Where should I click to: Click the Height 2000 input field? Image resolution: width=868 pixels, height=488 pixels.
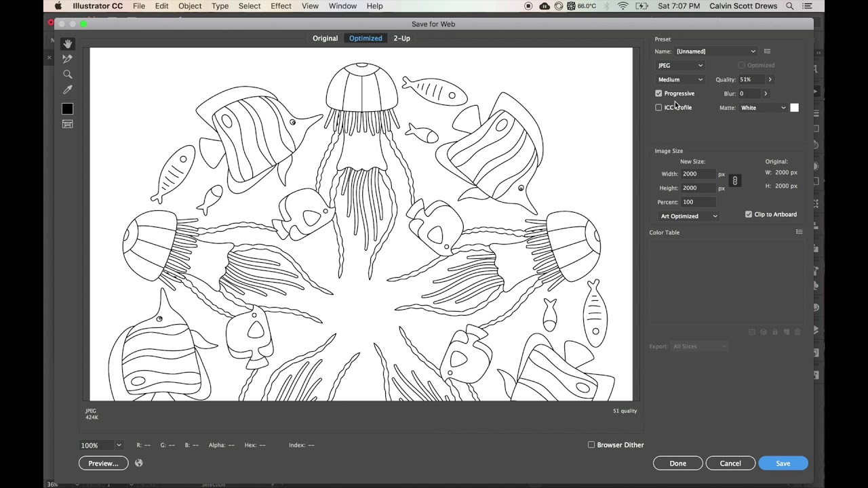[698, 188]
